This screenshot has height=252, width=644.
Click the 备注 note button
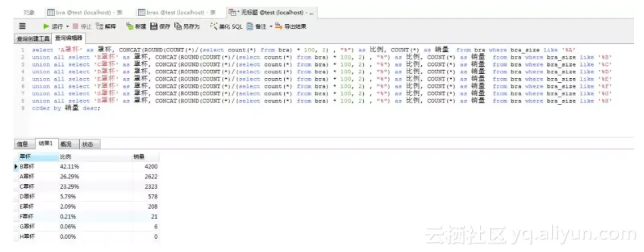(257, 26)
